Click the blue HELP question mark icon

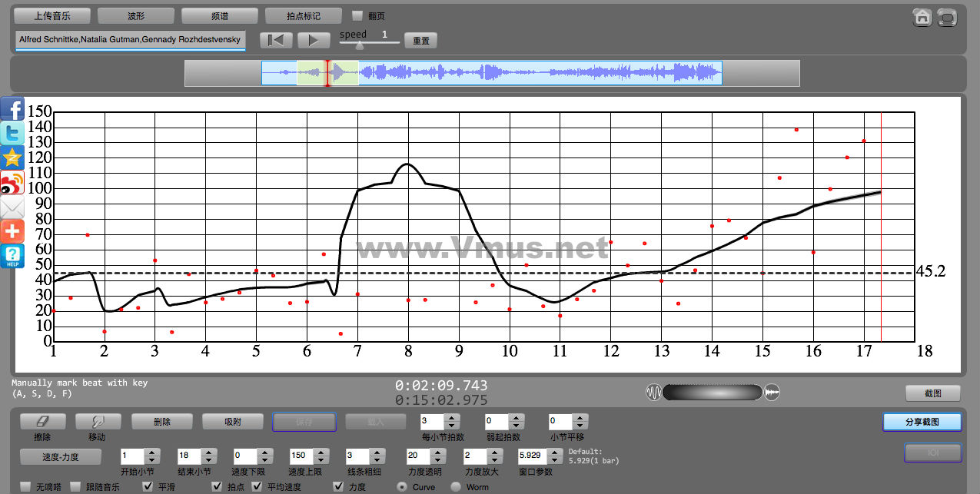[12, 256]
